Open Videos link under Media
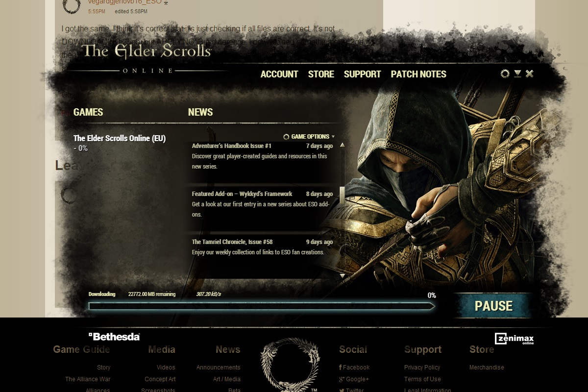 pyautogui.click(x=166, y=367)
